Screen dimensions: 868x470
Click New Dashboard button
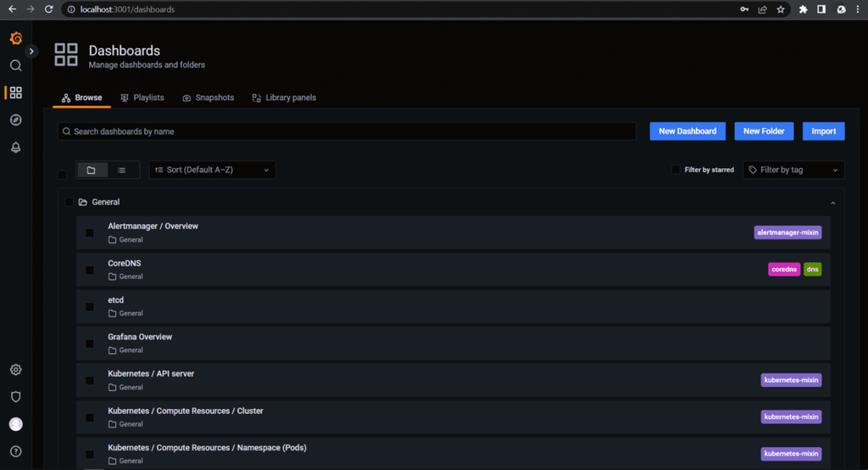coord(687,131)
